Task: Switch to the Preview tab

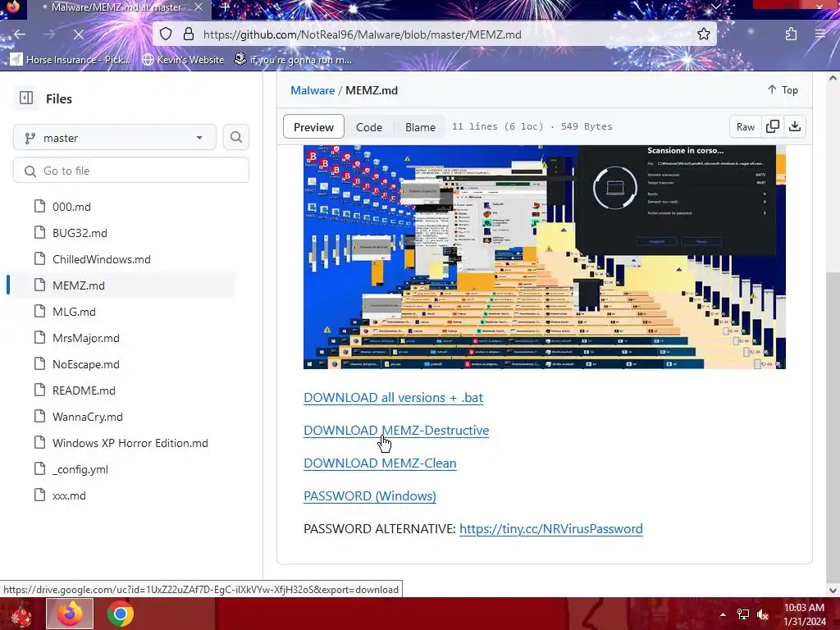Action: (x=313, y=127)
